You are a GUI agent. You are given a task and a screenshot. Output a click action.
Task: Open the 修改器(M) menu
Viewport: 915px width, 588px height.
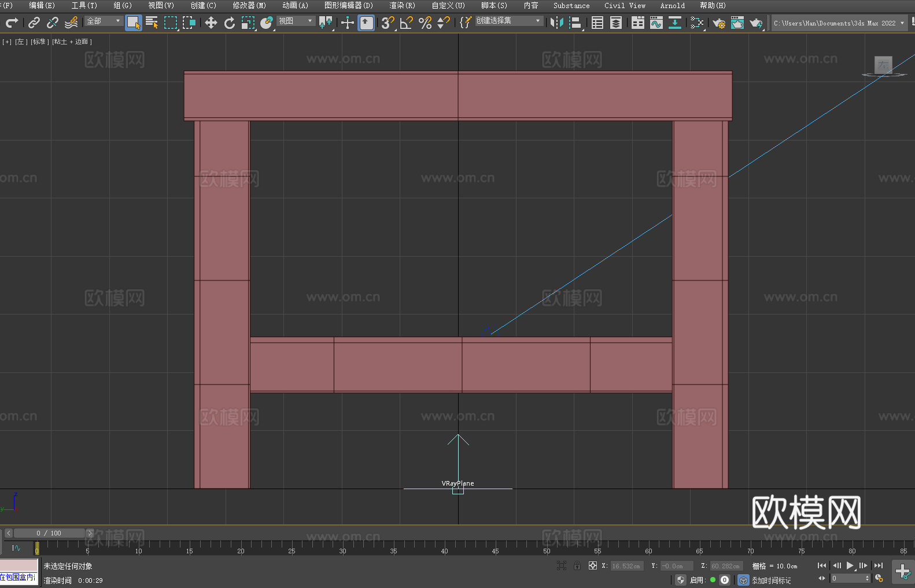(249, 5)
